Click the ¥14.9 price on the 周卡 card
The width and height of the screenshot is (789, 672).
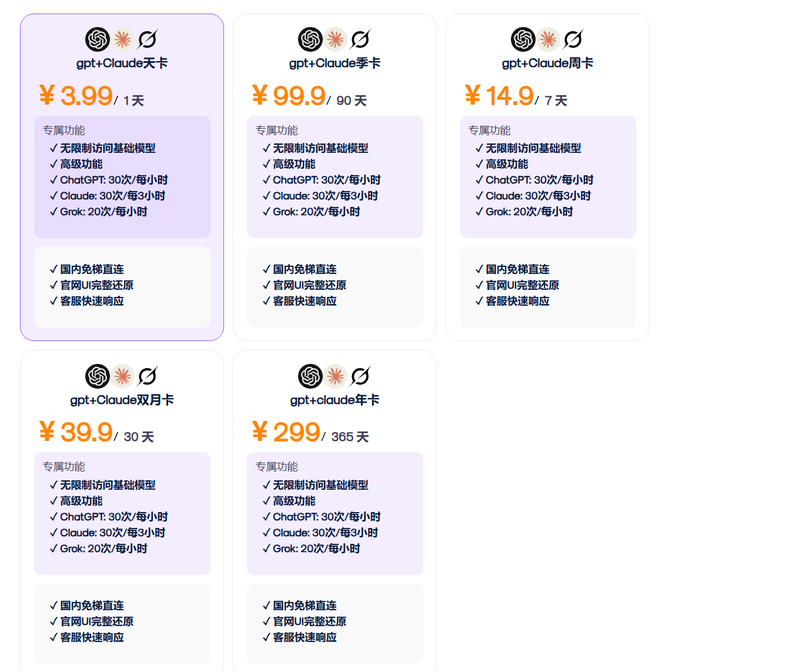pyautogui.click(x=499, y=96)
